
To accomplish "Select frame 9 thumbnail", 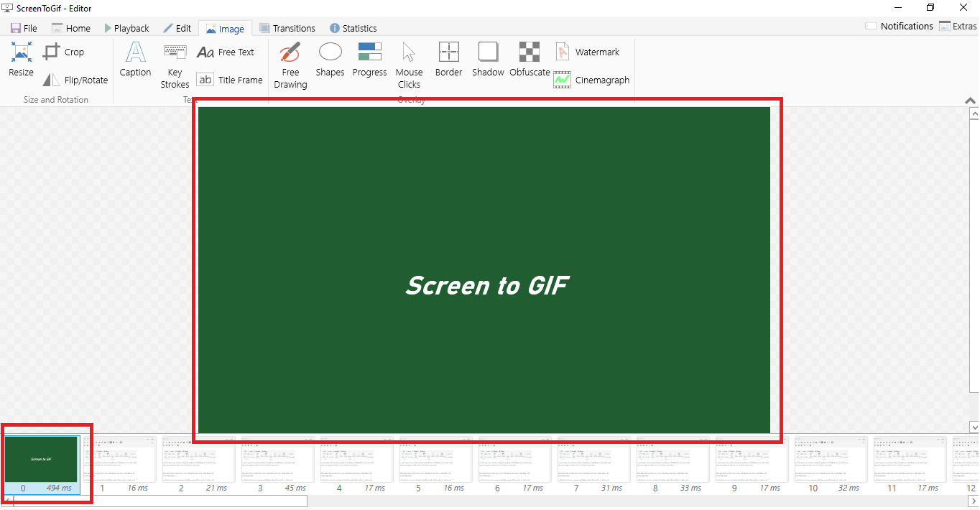I will point(752,464).
